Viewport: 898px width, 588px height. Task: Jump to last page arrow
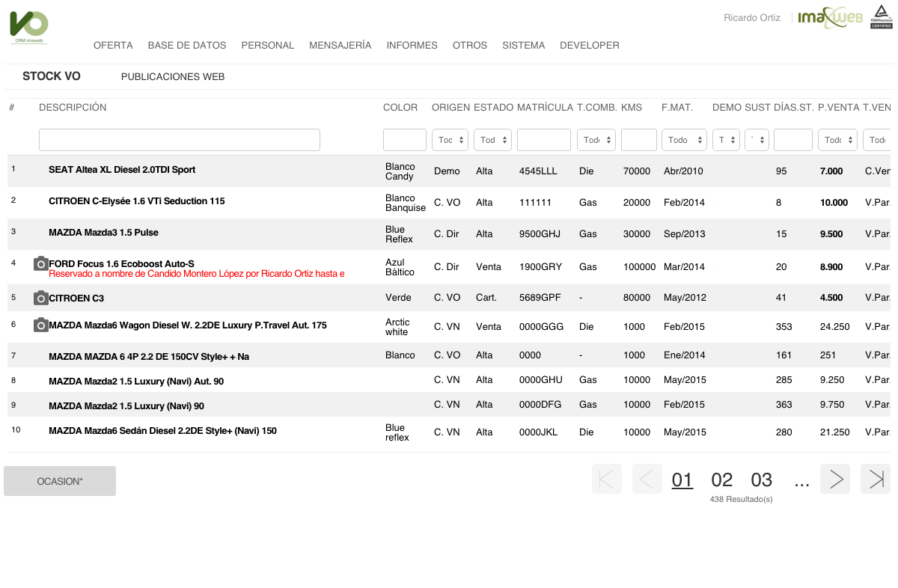876,479
